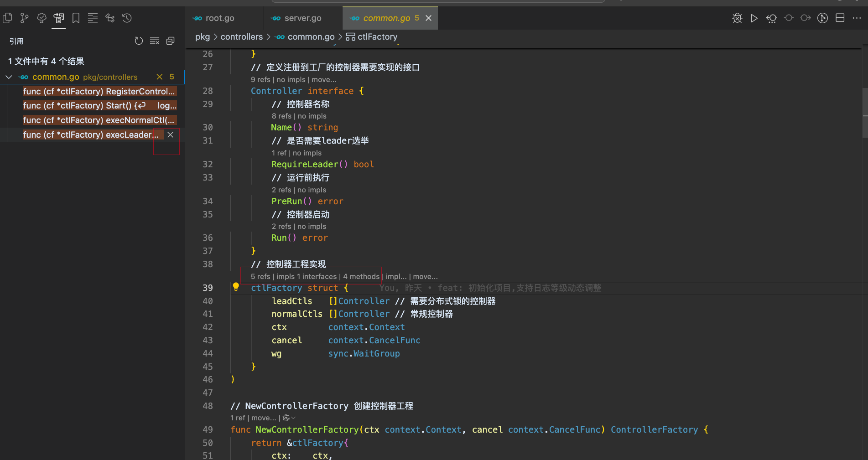Open the Timeline history clock icon
The width and height of the screenshot is (868, 460).
click(127, 18)
